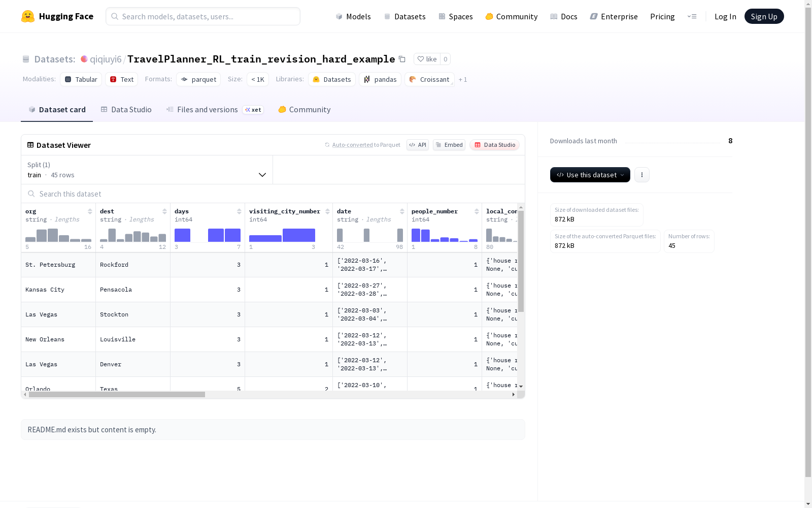The height and width of the screenshot is (508, 812).
Task: Sort the days column
Action: click(239, 211)
